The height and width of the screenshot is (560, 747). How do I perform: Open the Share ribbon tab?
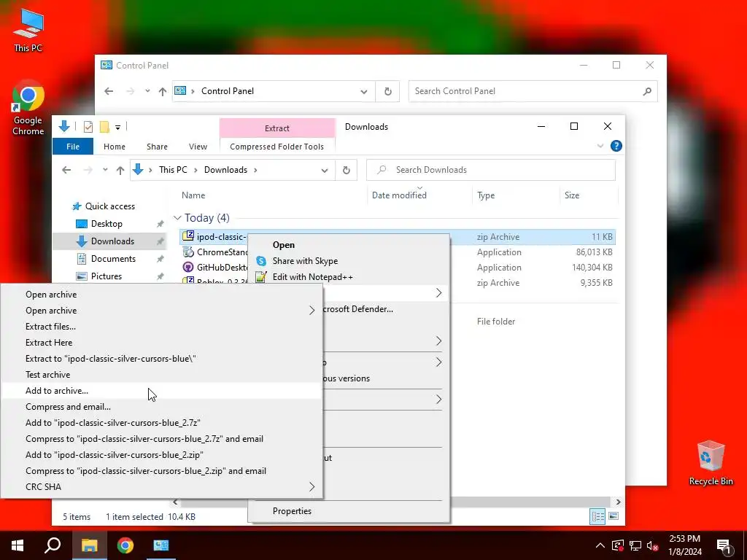158,146
